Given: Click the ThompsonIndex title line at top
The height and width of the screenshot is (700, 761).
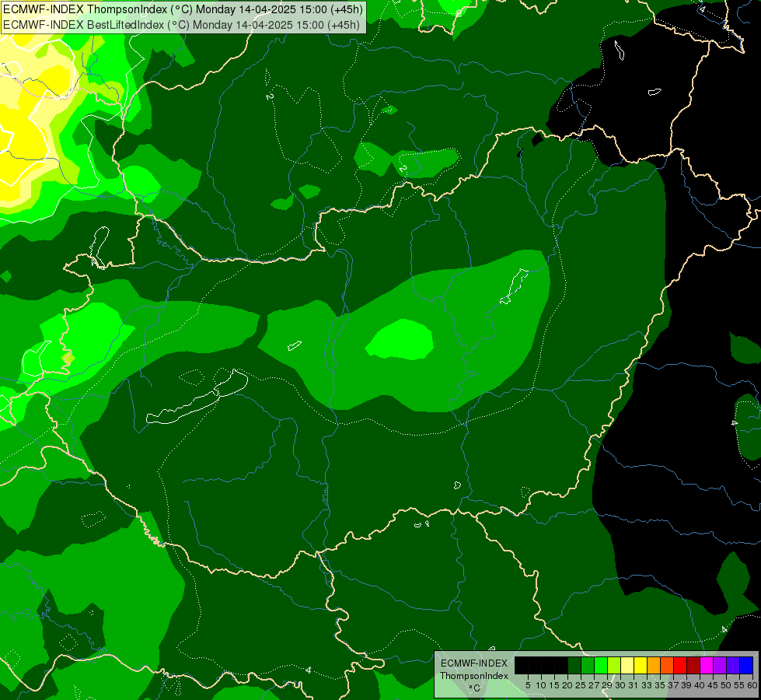Looking at the screenshot, I should [182, 9].
